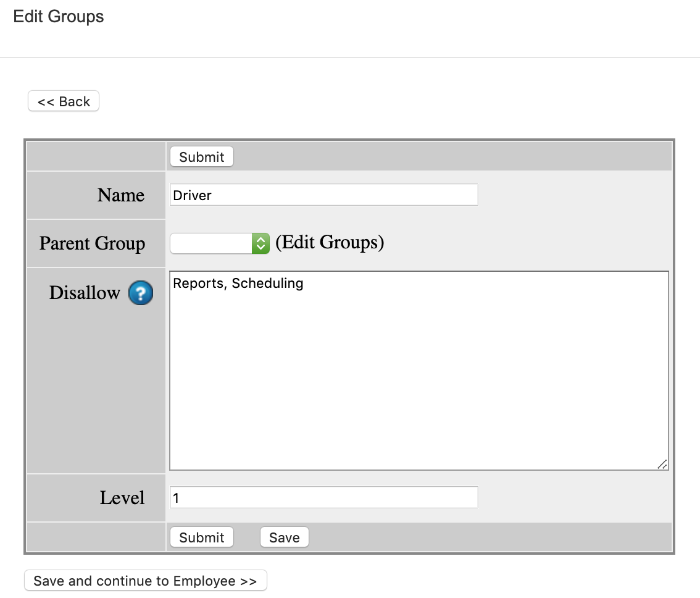Click the Level row label
Image resolution: width=700 pixels, height=598 pixels.
(x=122, y=498)
